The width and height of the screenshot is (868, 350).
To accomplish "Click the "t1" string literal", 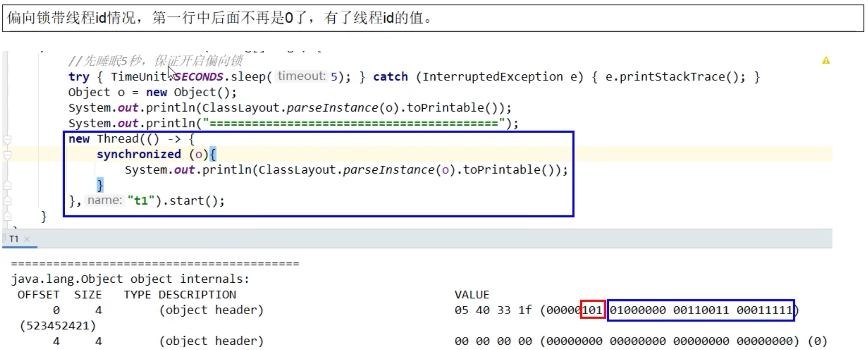I will pos(141,201).
